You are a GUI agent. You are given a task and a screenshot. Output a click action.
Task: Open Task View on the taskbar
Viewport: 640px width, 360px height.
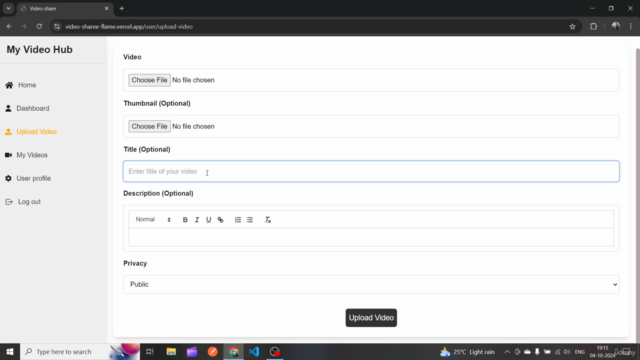tap(150, 351)
